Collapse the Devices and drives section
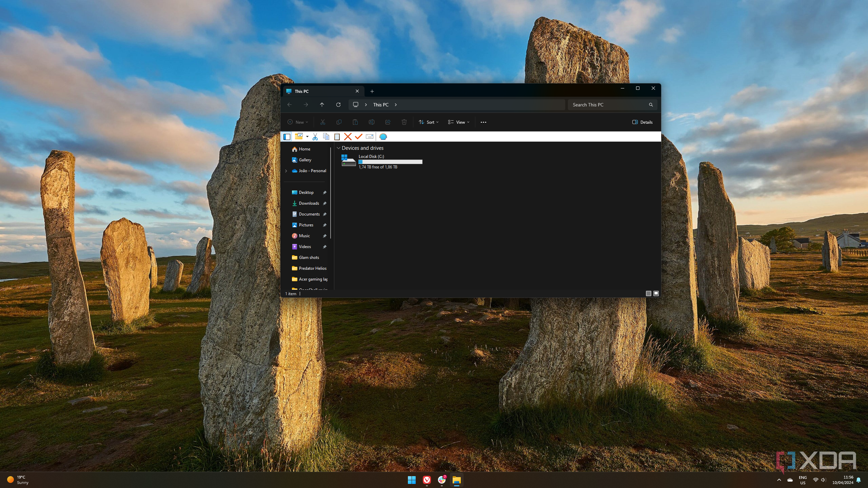 click(x=338, y=148)
